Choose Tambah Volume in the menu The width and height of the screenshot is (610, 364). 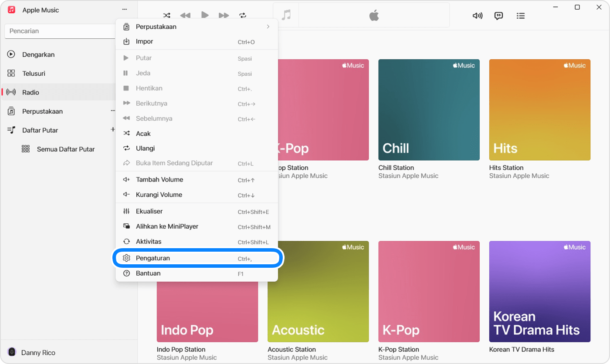point(197,180)
